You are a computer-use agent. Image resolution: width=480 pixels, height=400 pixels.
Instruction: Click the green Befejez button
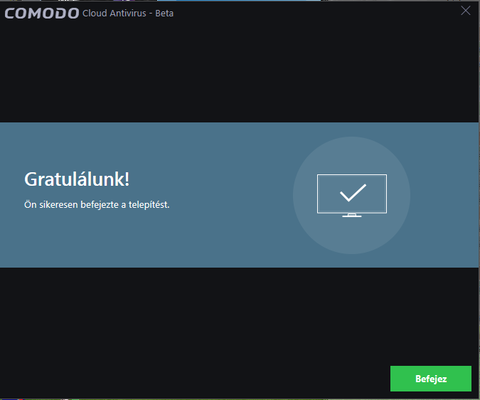431,379
